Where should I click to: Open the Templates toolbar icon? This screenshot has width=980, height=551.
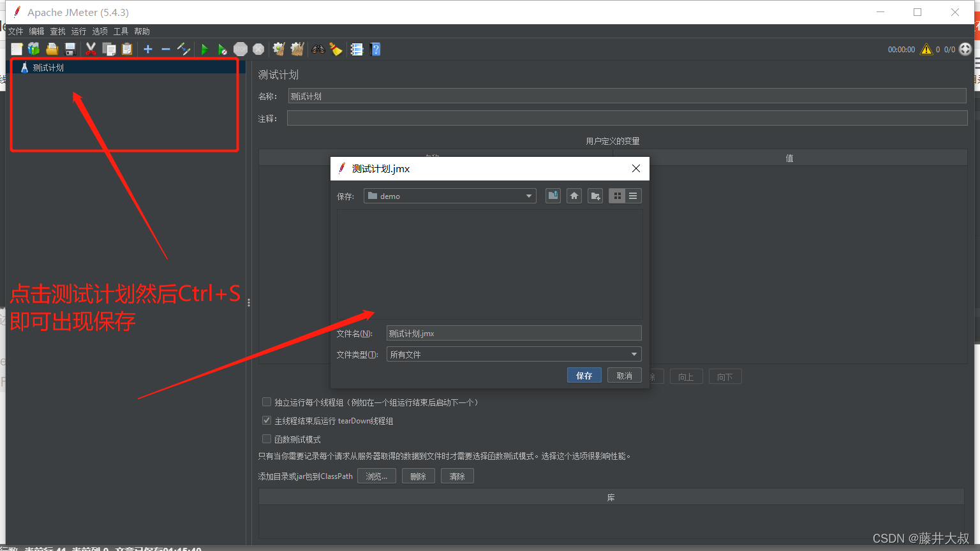coord(34,49)
